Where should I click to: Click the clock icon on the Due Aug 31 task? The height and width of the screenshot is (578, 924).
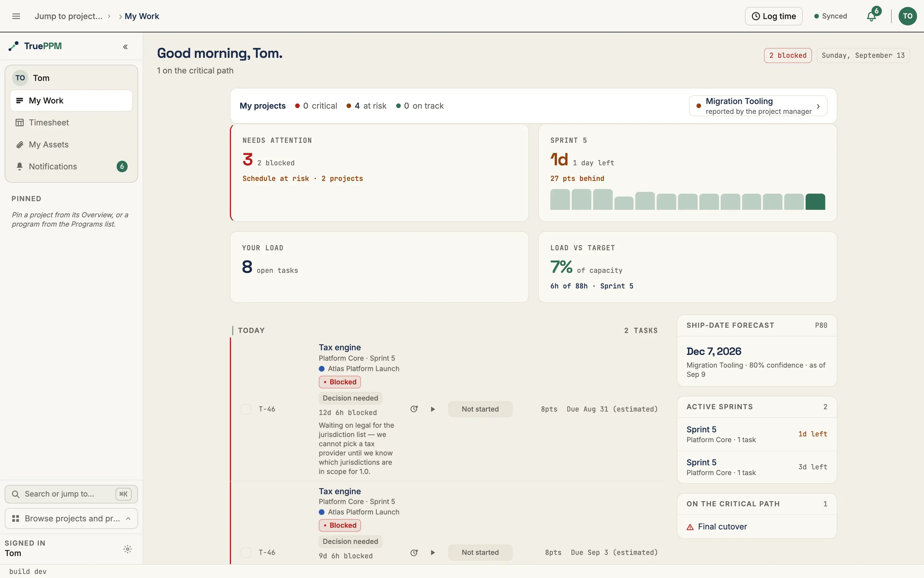click(x=414, y=409)
